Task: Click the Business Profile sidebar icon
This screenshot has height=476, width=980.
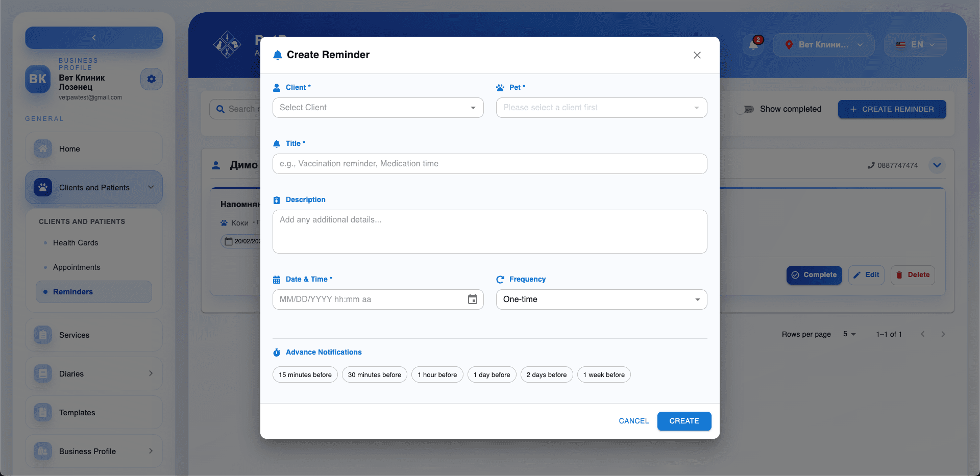Action: click(43, 452)
